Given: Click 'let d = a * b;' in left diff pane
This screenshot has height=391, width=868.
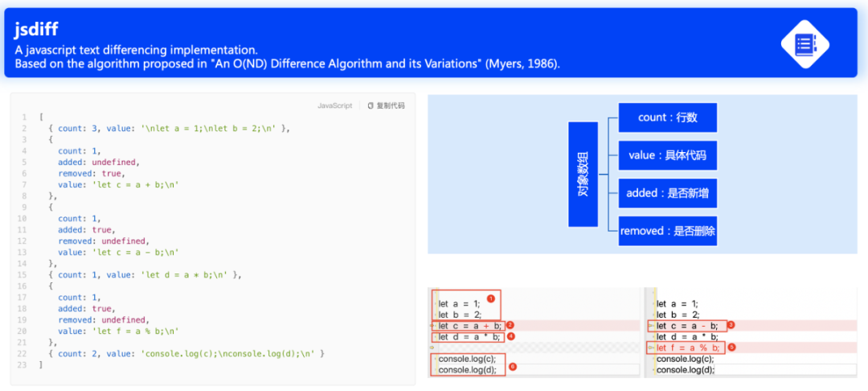Looking at the screenshot, I should 469,337.
